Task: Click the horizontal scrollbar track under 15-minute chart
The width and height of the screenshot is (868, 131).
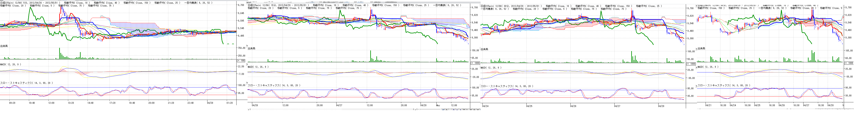Action: (337, 110)
